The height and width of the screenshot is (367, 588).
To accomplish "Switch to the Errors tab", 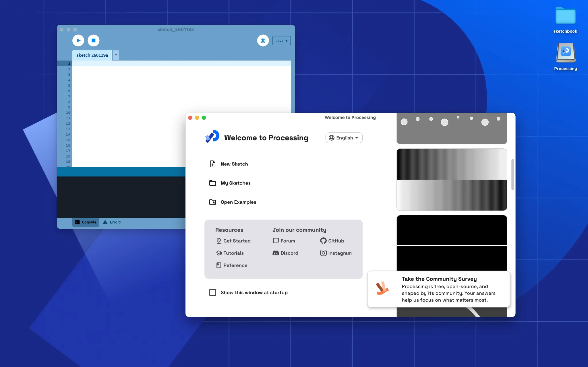I will tap(112, 222).
